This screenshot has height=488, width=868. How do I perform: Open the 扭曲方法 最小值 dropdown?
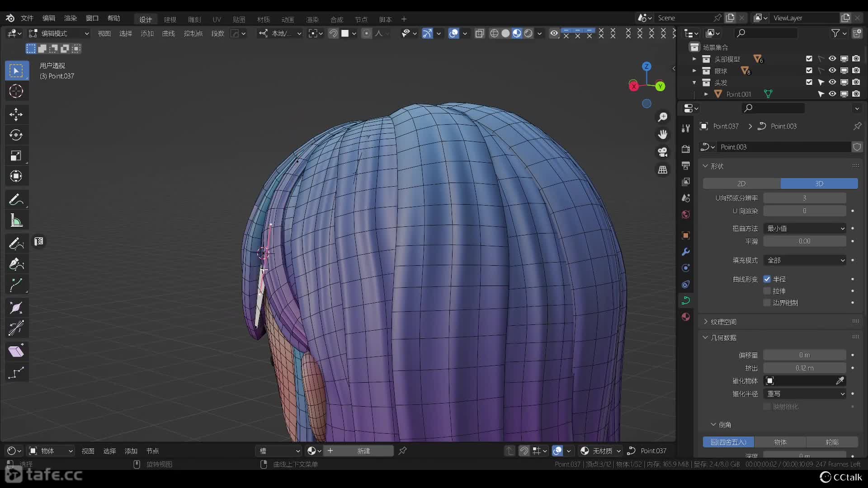(x=805, y=229)
